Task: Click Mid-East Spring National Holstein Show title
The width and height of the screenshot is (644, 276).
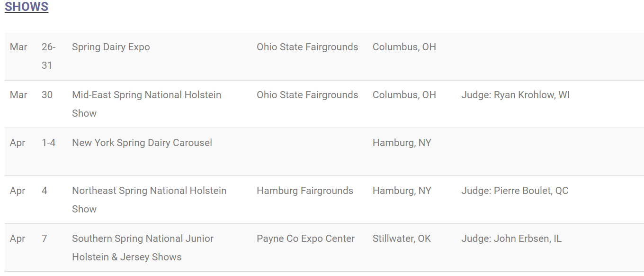Action: point(147,104)
